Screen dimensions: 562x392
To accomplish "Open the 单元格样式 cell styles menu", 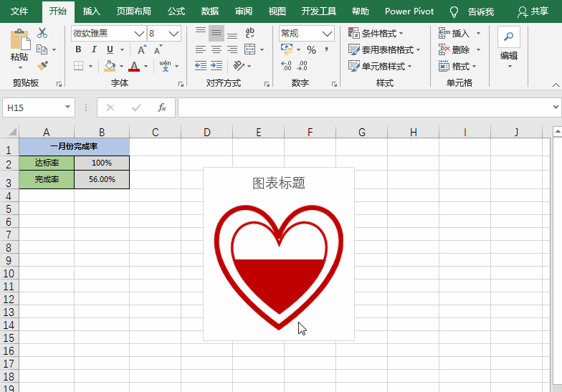I will (380, 66).
